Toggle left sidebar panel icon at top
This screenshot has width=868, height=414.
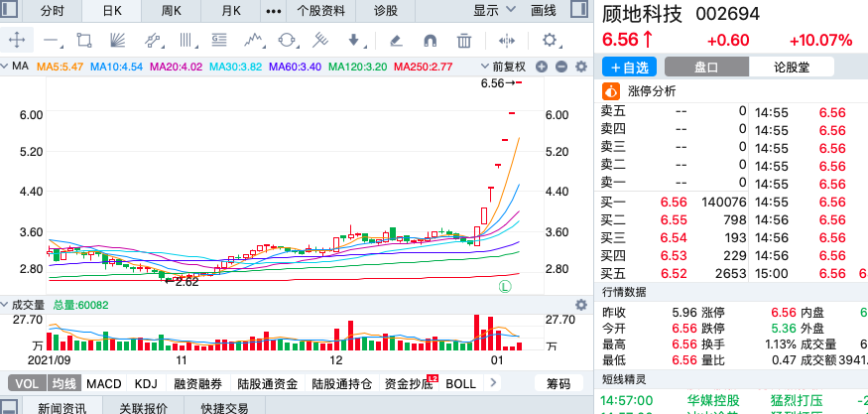click(x=9, y=9)
